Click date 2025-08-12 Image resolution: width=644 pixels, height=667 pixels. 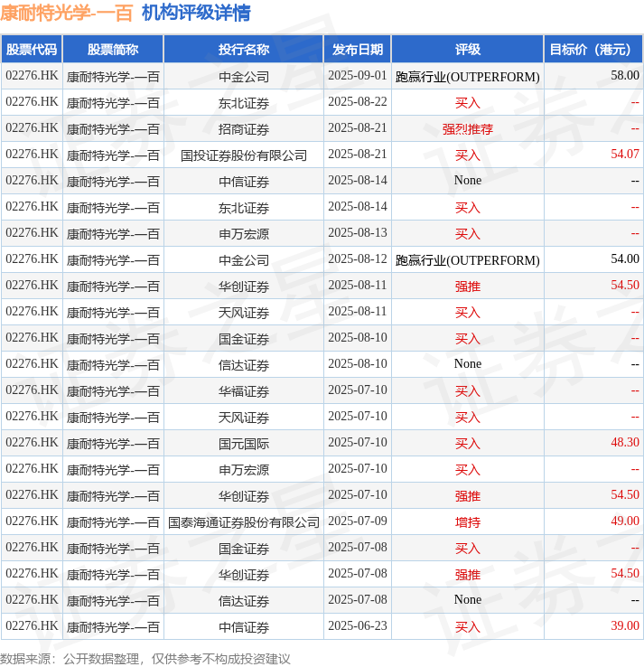point(358,259)
